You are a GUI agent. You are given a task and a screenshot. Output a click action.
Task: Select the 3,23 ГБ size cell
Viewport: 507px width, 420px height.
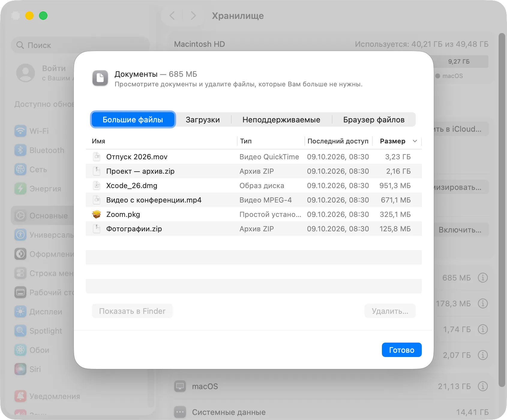pos(398,157)
